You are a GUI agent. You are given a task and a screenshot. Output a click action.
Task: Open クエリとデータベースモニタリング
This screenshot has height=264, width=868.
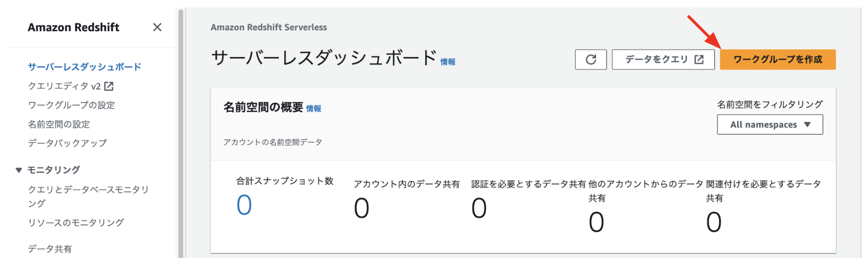tap(88, 196)
